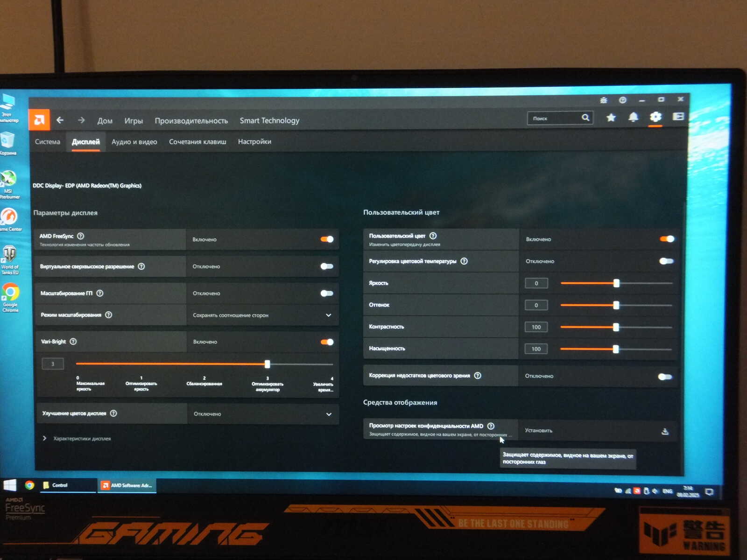Toggle the sidebar panel icon
The width and height of the screenshot is (747, 560).
tap(678, 117)
